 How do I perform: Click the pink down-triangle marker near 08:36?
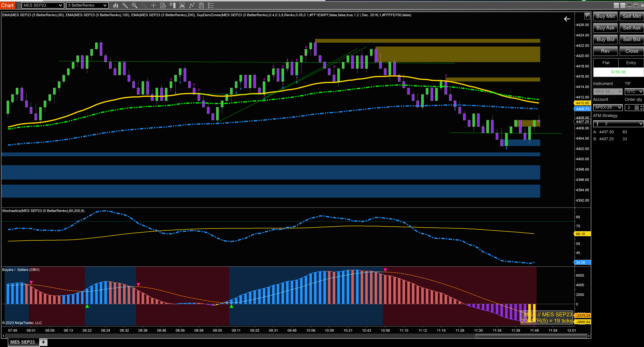click(138, 285)
